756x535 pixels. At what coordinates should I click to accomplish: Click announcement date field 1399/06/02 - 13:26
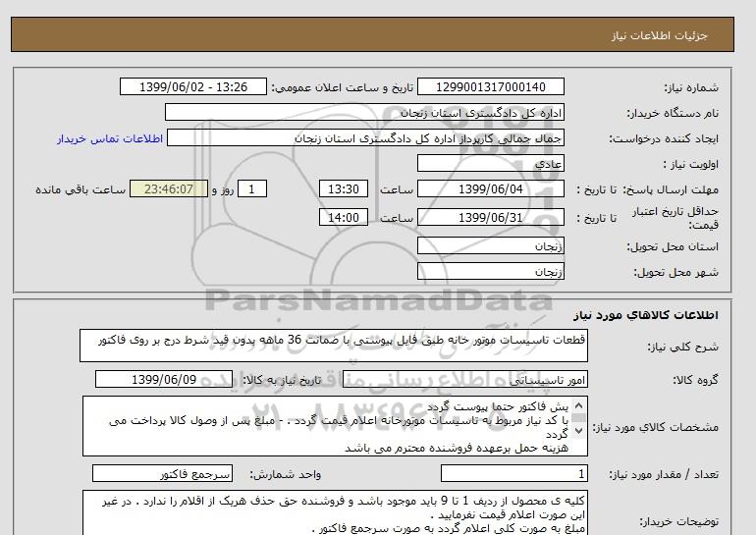pyautogui.click(x=192, y=87)
